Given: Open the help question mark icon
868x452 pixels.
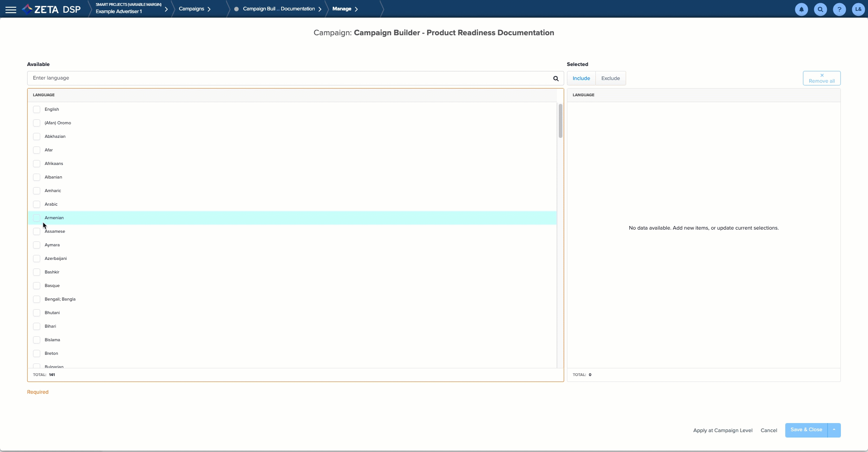Looking at the screenshot, I should 839,9.
